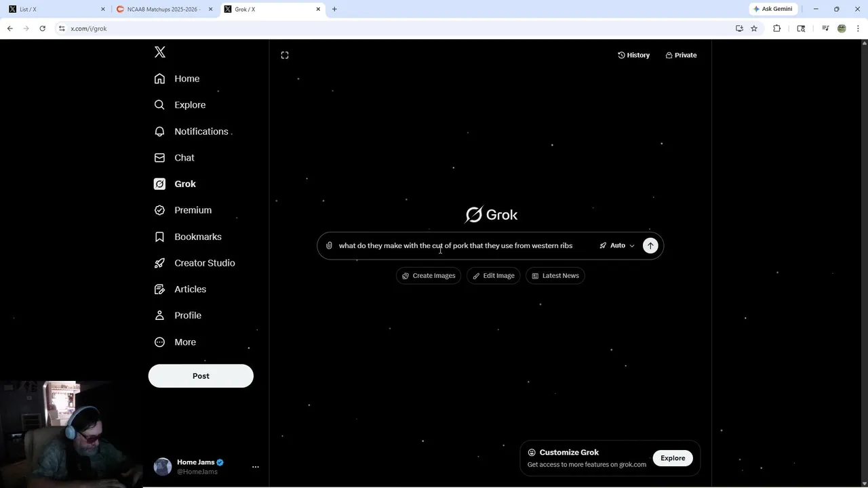
Task: Click Ask Gemini button
Action: pos(772,9)
